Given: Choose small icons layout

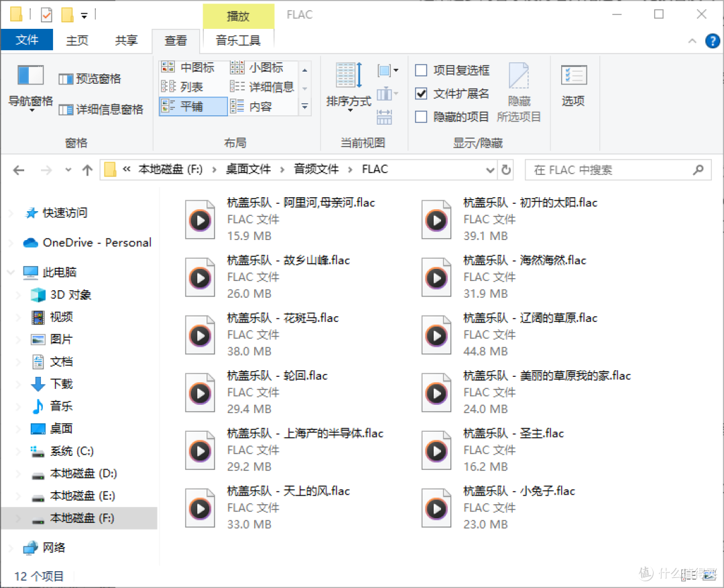Looking at the screenshot, I should pos(257,68).
